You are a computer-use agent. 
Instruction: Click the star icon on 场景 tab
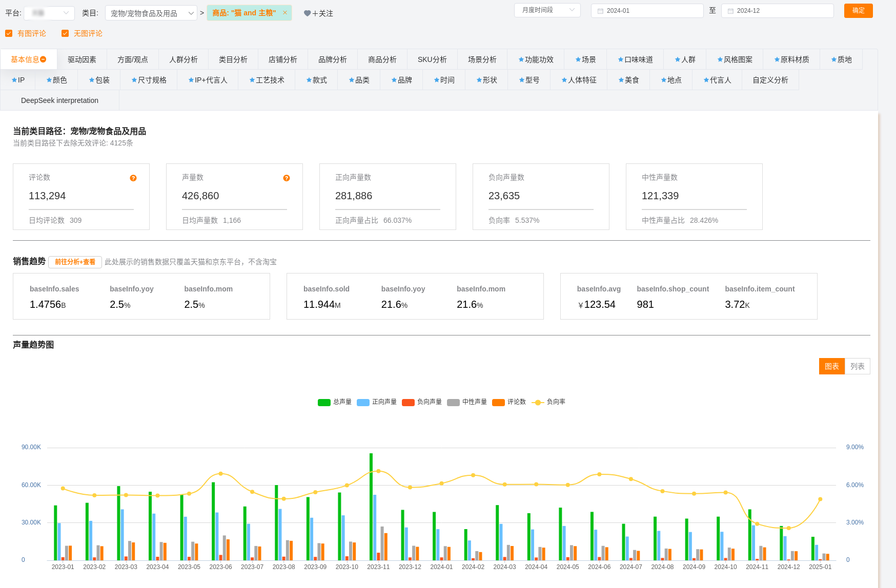[x=578, y=60]
